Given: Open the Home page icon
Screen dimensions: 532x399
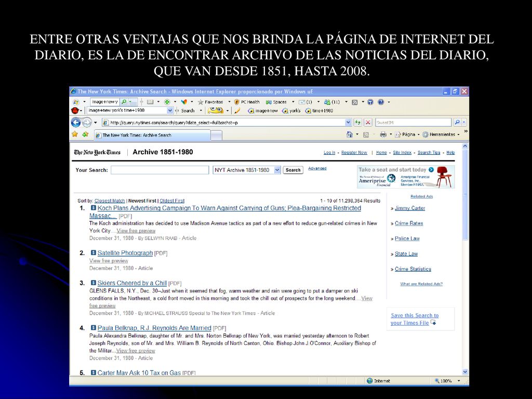Looking at the screenshot, I should click(x=350, y=135).
